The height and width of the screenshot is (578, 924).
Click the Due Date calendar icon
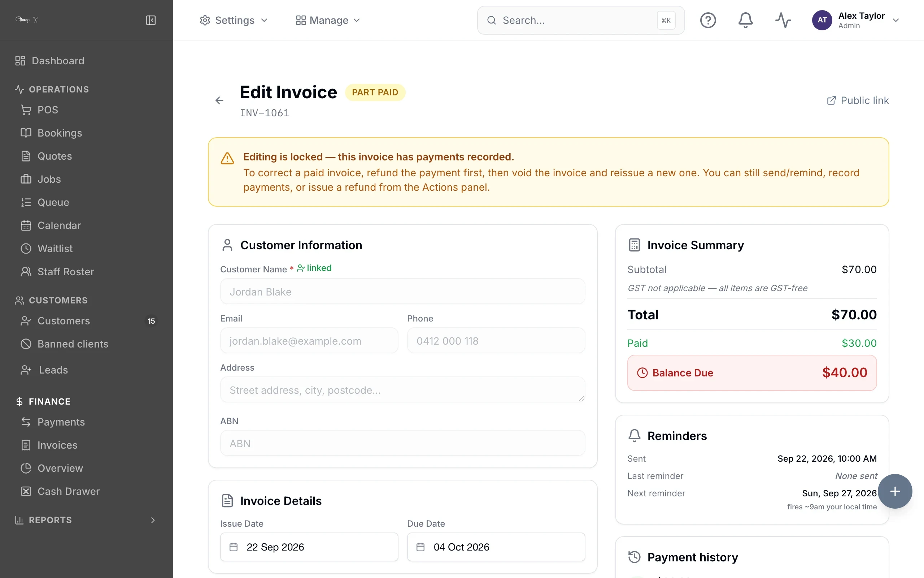click(420, 547)
